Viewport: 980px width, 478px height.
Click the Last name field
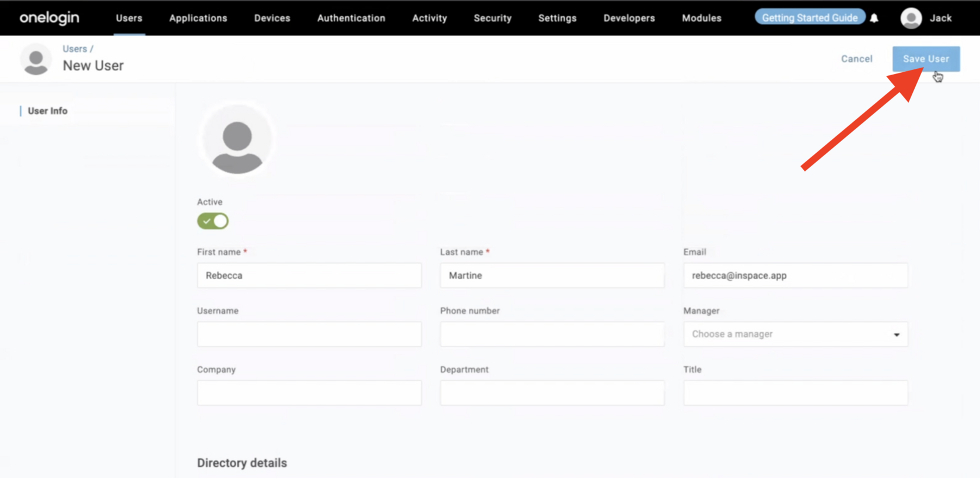tap(552, 275)
